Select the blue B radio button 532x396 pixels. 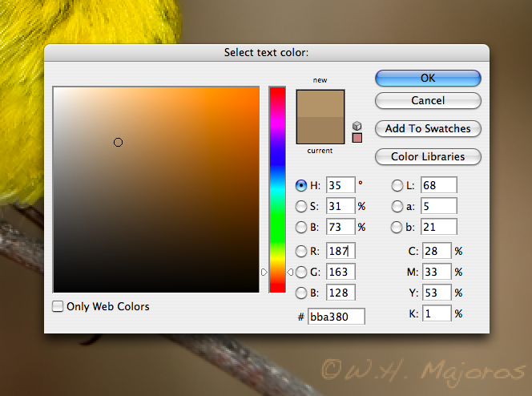301,293
